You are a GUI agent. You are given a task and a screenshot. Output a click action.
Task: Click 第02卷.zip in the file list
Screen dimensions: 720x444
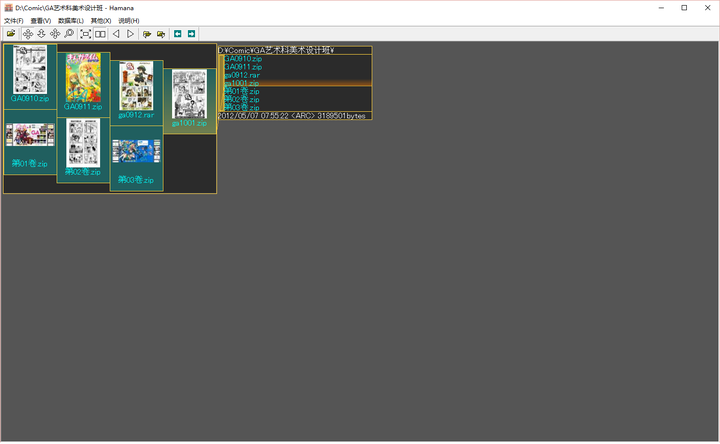tap(242, 100)
